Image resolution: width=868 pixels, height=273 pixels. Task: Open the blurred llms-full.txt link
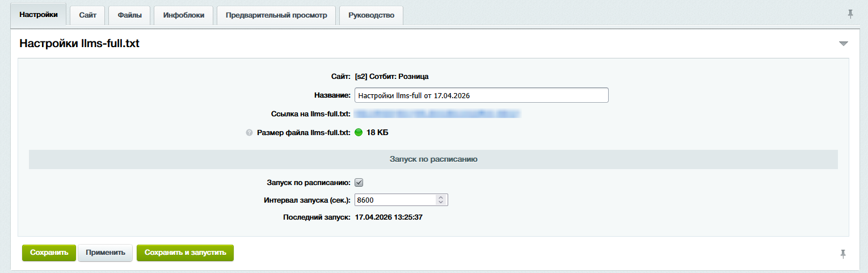(437, 114)
